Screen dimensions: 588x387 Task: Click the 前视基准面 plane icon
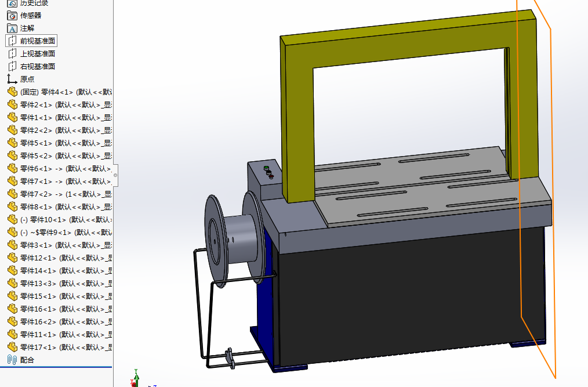click(12, 41)
